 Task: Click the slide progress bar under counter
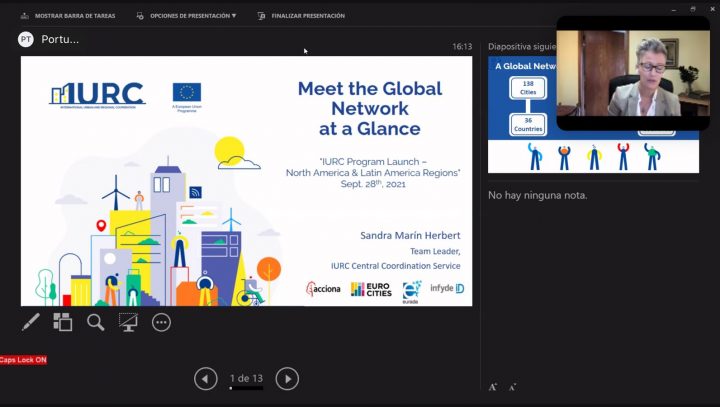click(x=246, y=388)
